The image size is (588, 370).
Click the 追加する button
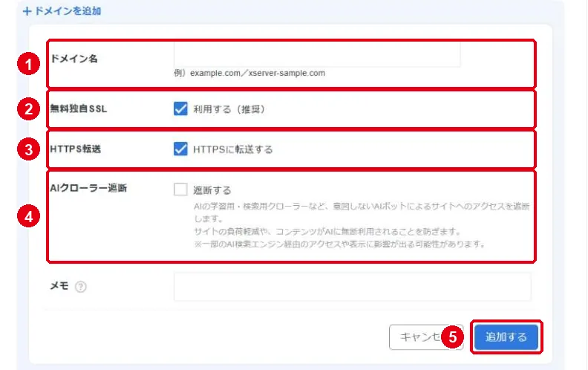coord(506,337)
